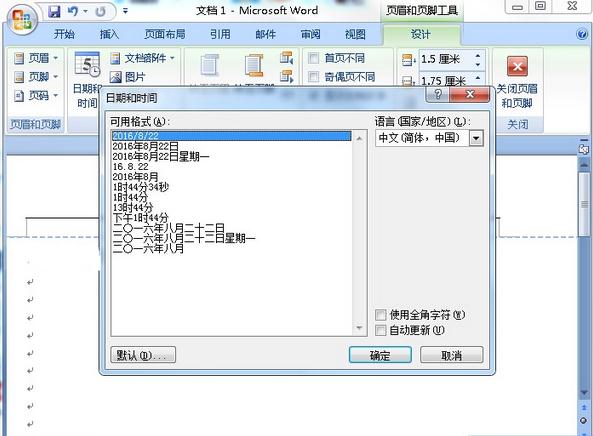
Task: Confirm with the 确定 button
Action: [x=380, y=355]
